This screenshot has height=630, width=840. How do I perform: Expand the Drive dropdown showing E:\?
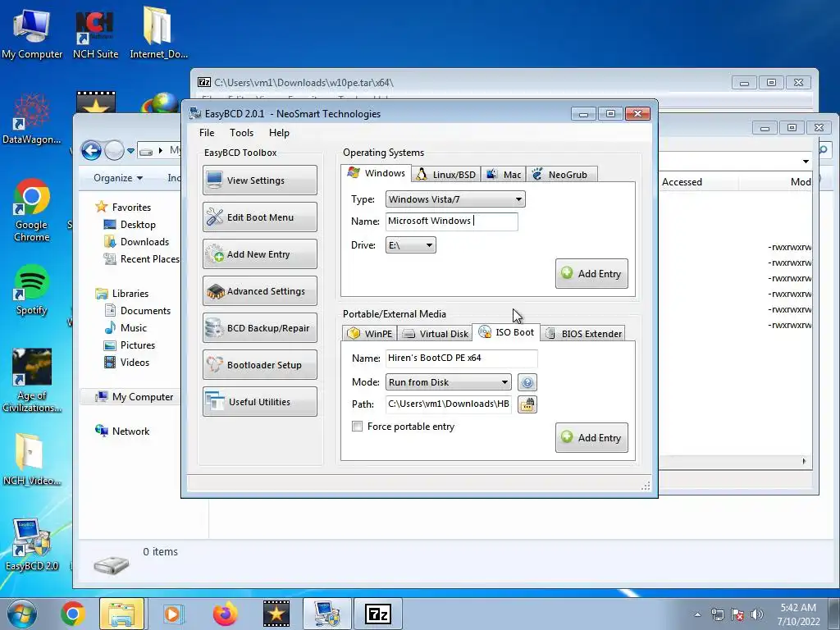410,245
